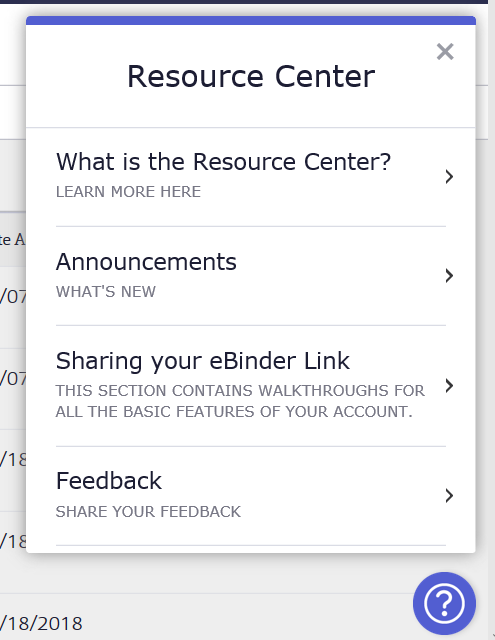Click the LEARN MORE HERE subtitle
This screenshot has height=640, width=495.
[x=128, y=192]
